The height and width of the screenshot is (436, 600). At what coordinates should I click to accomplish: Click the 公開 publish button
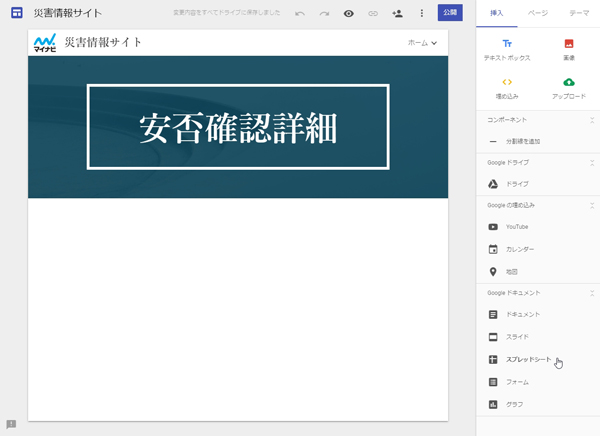(450, 13)
